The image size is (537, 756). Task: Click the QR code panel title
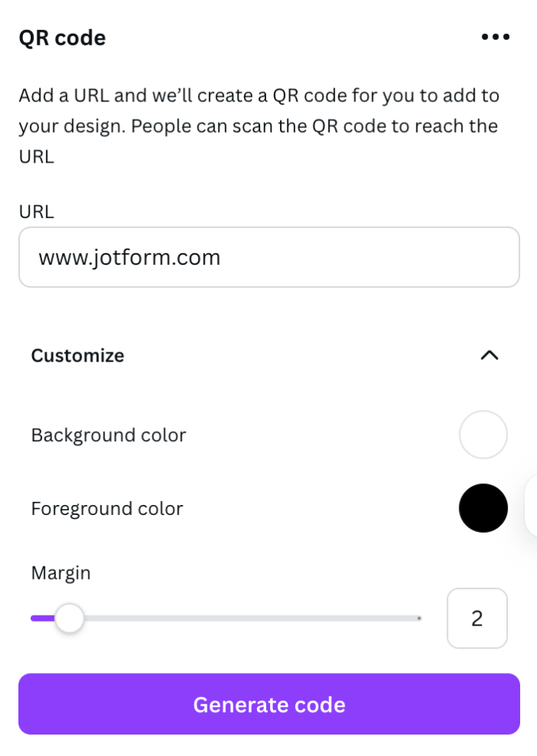62,37
